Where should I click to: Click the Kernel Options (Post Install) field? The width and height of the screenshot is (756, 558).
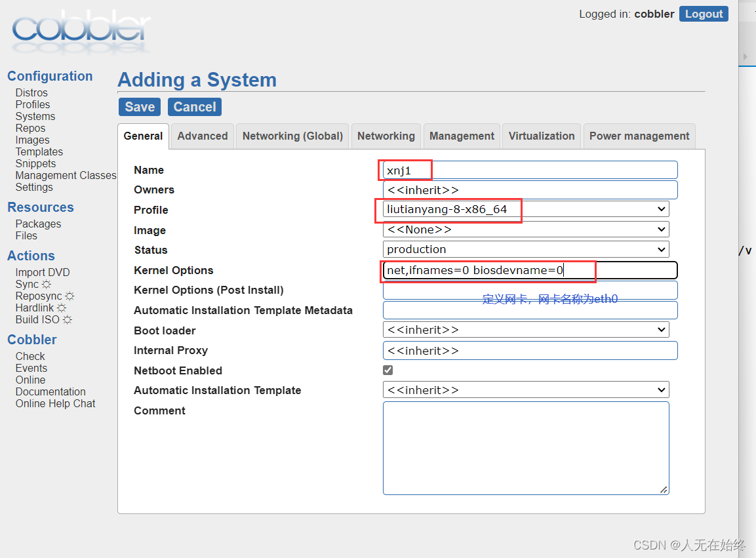pyautogui.click(x=530, y=290)
